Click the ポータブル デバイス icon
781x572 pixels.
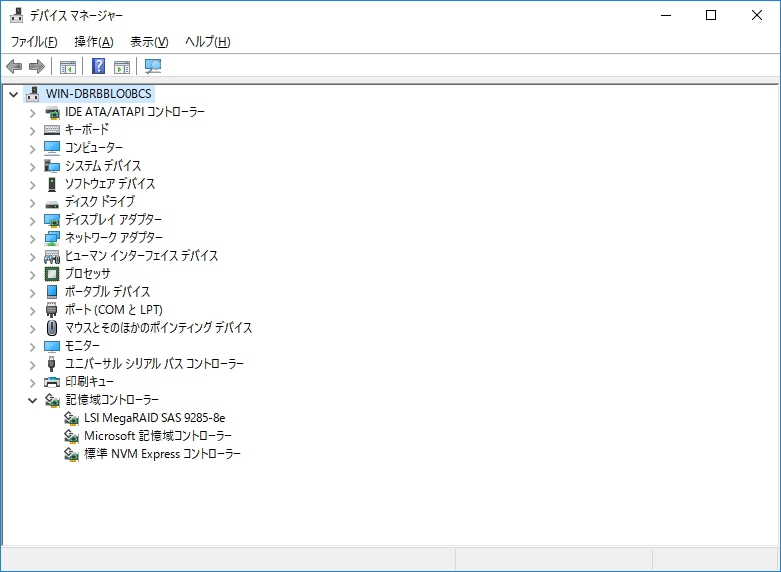52,292
